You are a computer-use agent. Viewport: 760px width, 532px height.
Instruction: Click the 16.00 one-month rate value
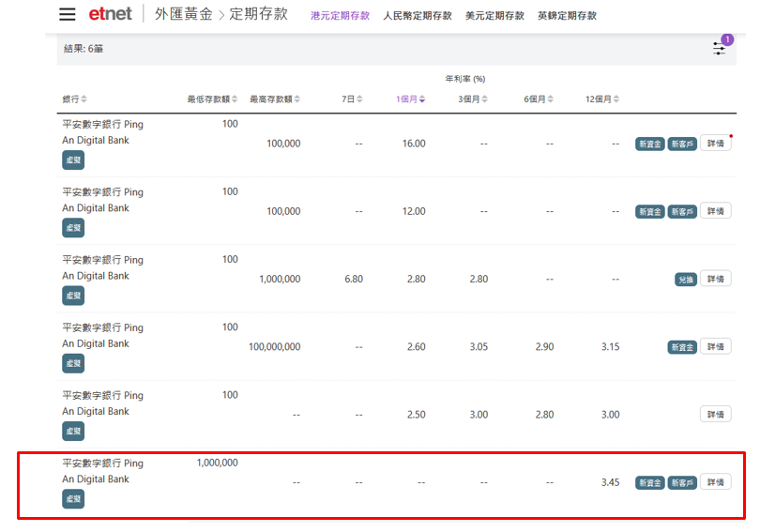pyautogui.click(x=414, y=144)
